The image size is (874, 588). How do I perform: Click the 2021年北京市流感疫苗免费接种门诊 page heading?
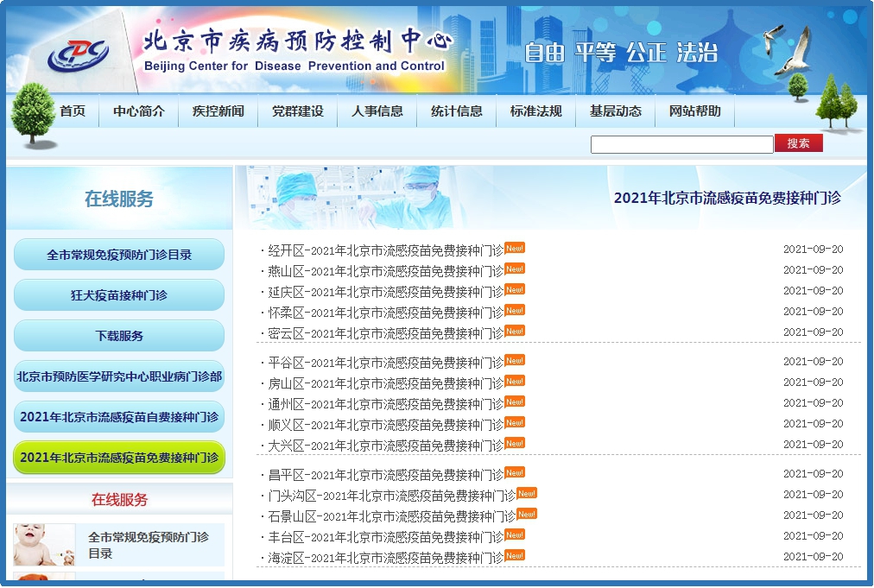coord(727,198)
